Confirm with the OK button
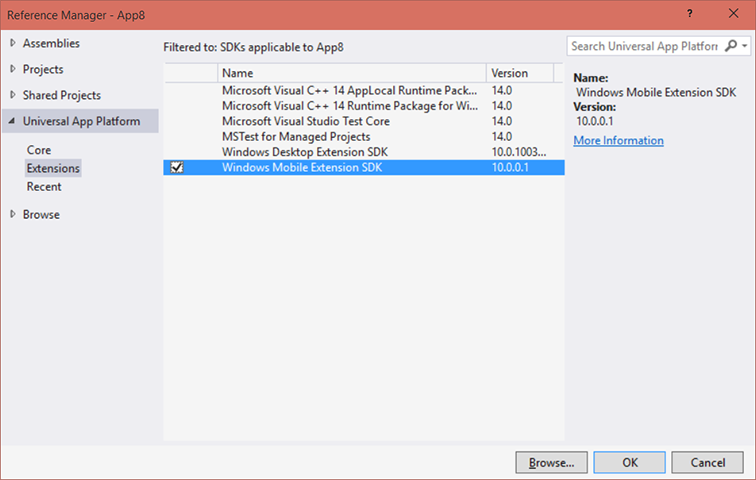The width and height of the screenshot is (756, 480). (x=630, y=463)
